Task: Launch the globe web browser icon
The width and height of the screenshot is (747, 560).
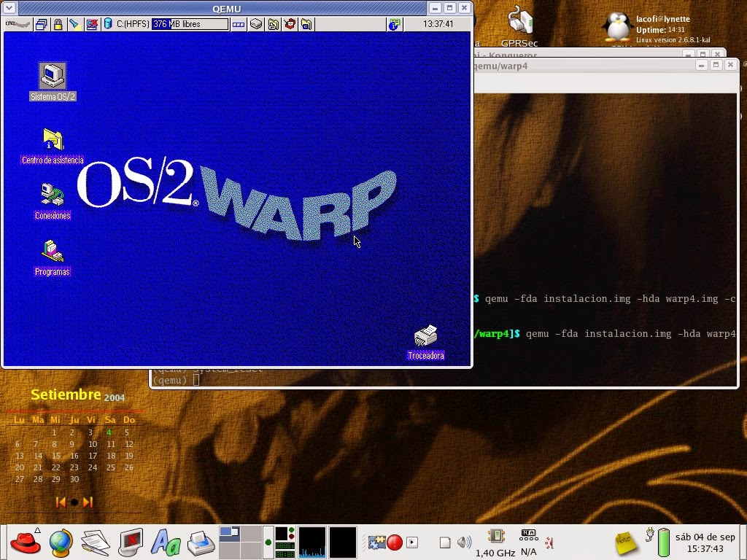Action: click(61, 542)
